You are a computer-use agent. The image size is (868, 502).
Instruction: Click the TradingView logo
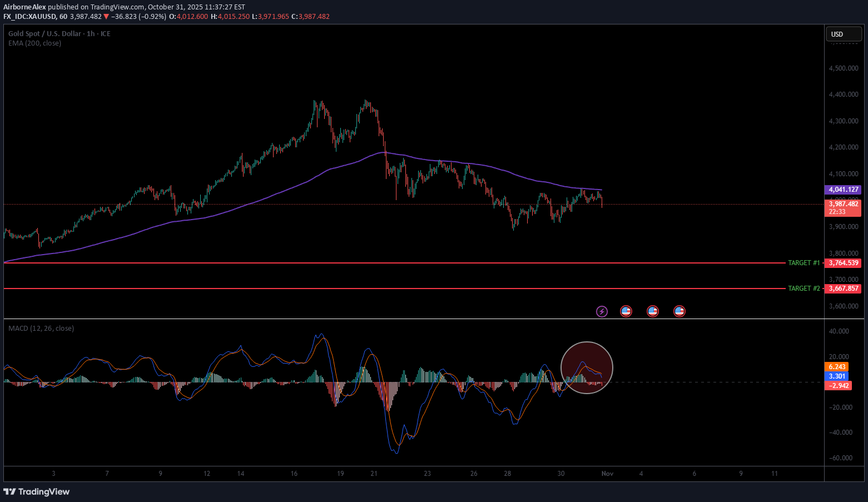[x=37, y=491]
